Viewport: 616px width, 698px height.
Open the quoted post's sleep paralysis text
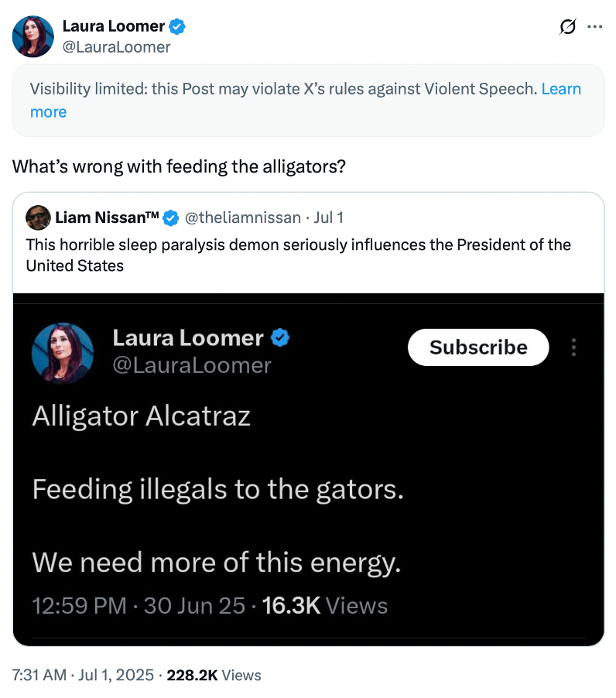[x=298, y=255]
